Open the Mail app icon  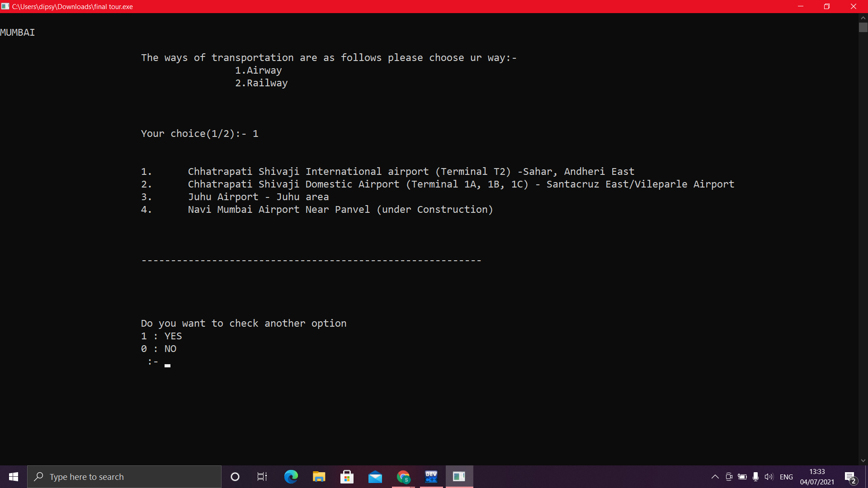[x=375, y=477]
